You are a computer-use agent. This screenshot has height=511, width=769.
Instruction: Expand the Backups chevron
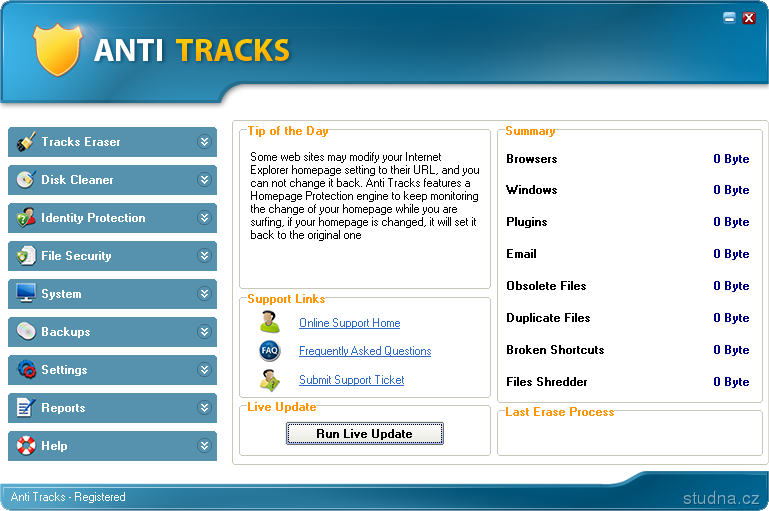pos(204,332)
